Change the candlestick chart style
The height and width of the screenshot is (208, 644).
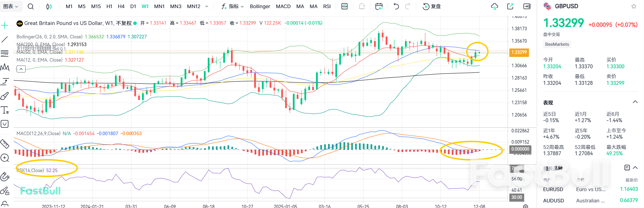coord(49,6)
